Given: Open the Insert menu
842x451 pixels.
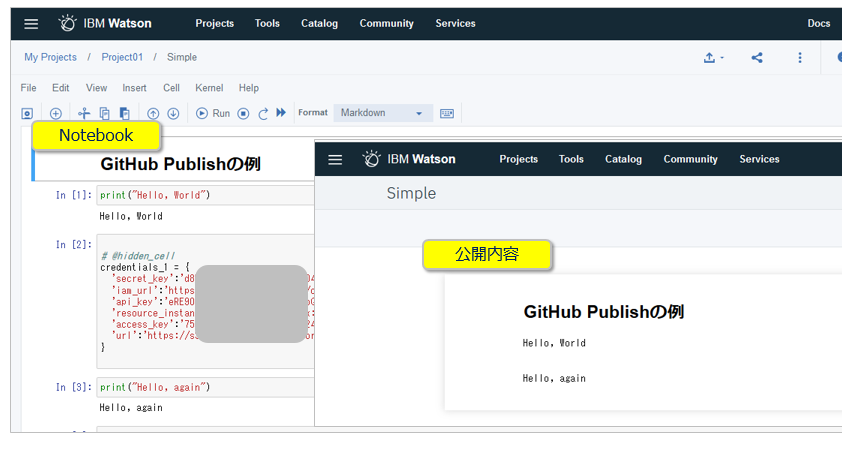Looking at the screenshot, I should (x=134, y=88).
